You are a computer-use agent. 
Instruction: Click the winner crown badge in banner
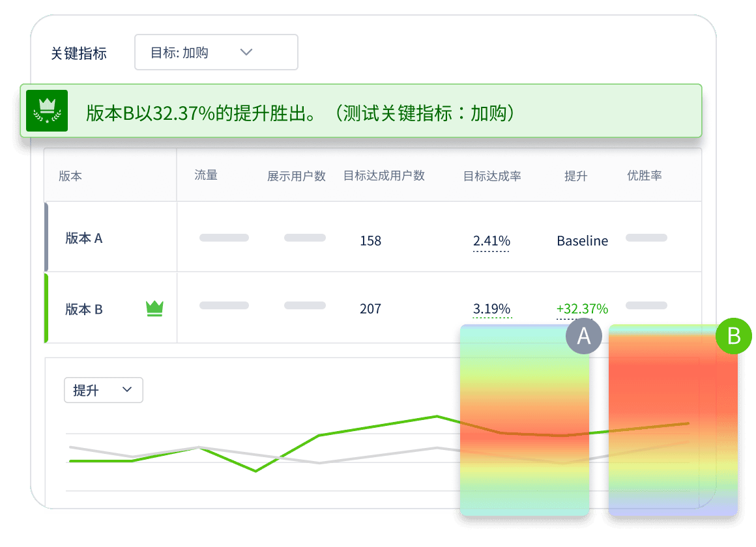pyautogui.click(x=47, y=110)
